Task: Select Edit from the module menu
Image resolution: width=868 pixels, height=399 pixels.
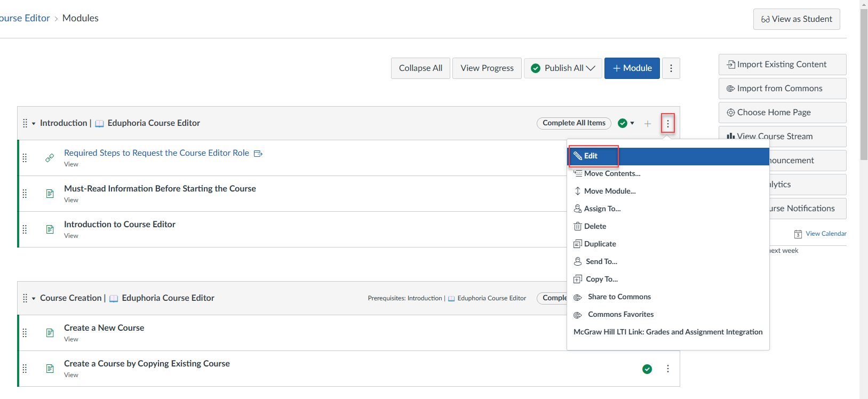Action: tap(591, 156)
